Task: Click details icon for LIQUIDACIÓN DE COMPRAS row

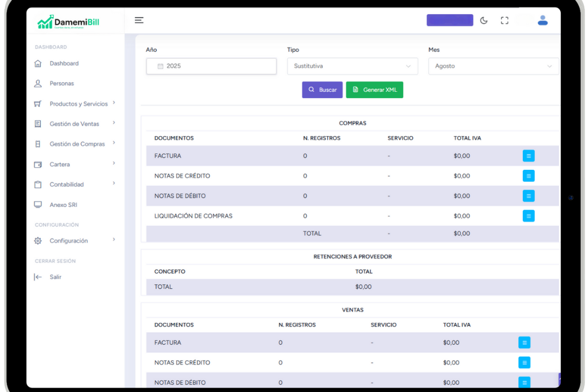Action: 528,216
